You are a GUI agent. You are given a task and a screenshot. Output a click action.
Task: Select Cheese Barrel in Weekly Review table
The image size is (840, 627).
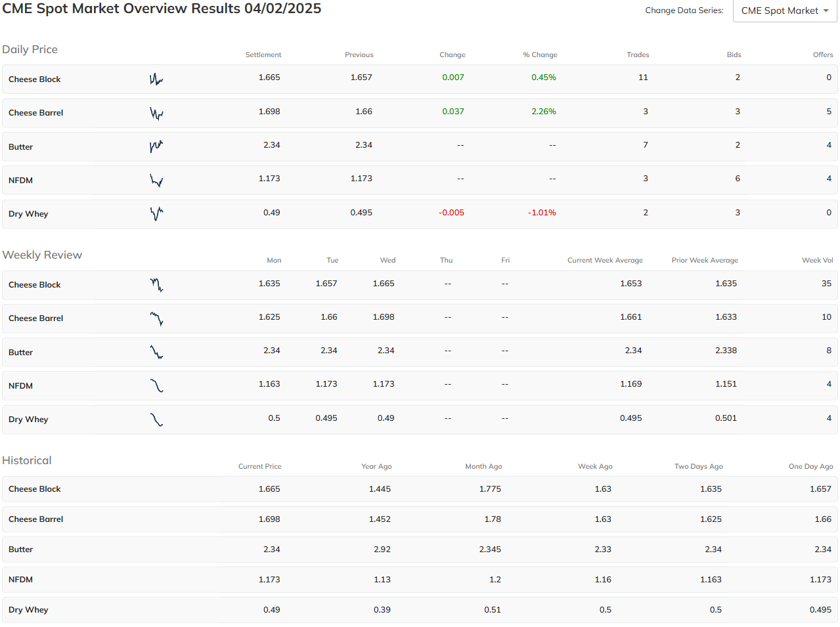[x=35, y=318]
